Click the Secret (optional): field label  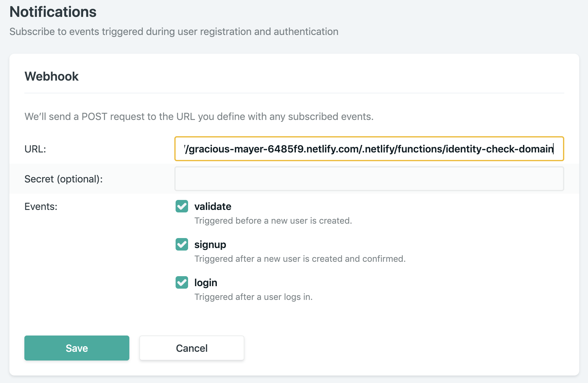click(x=63, y=179)
